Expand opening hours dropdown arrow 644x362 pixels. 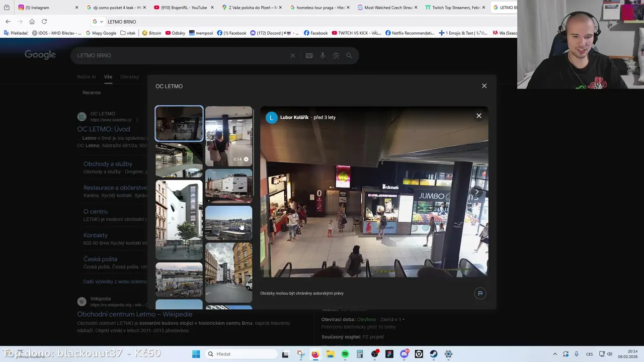point(404,319)
